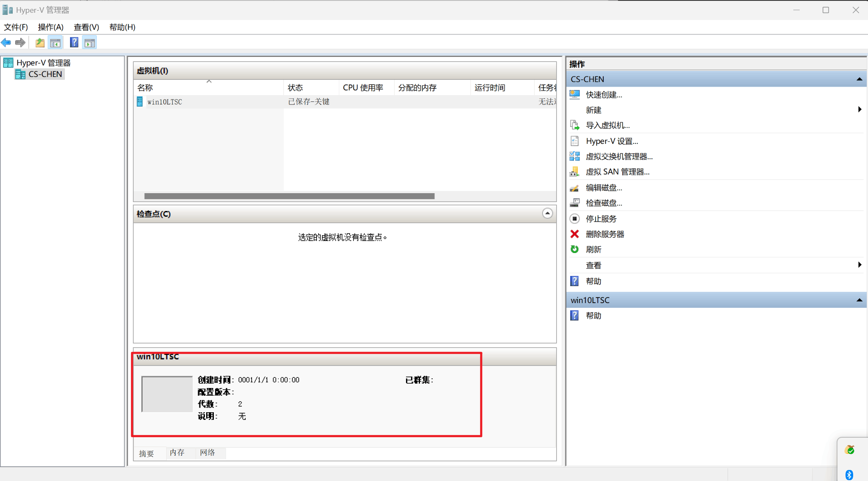Sort by 运行时间 column header
The image size is (868, 481).
(502, 87)
